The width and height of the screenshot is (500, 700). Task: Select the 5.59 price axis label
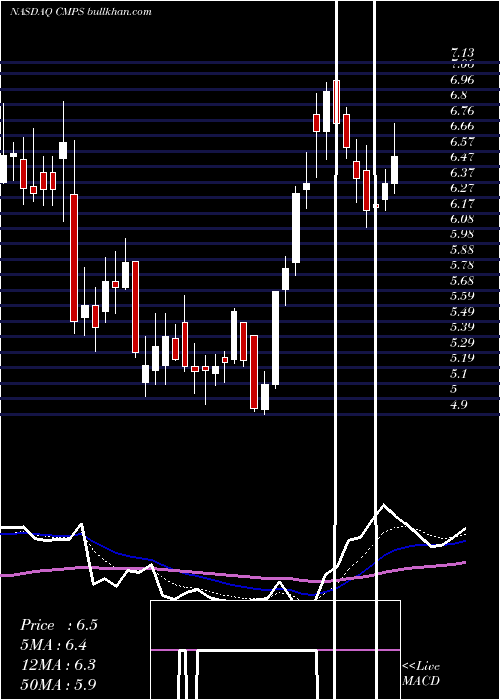[462, 296]
